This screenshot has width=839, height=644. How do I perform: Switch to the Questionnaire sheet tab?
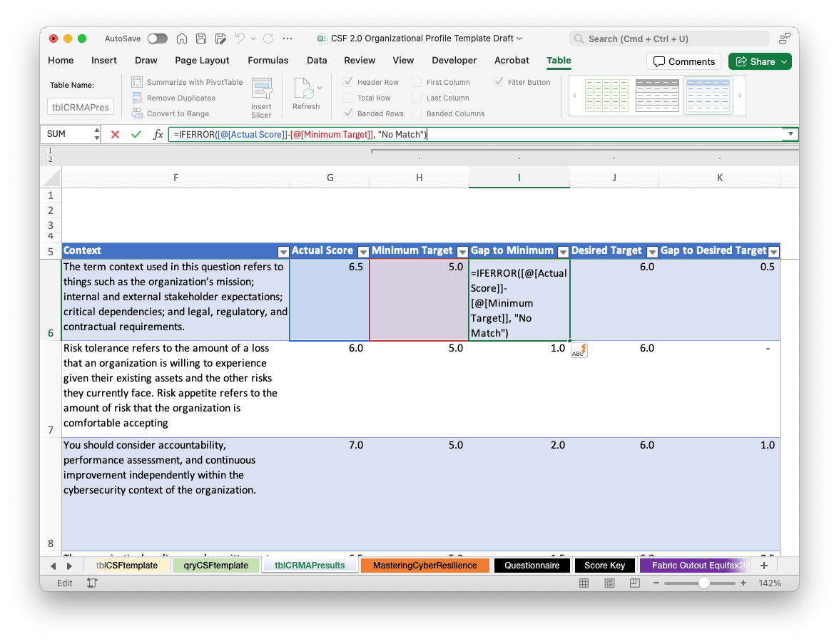(x=532, y=566)
